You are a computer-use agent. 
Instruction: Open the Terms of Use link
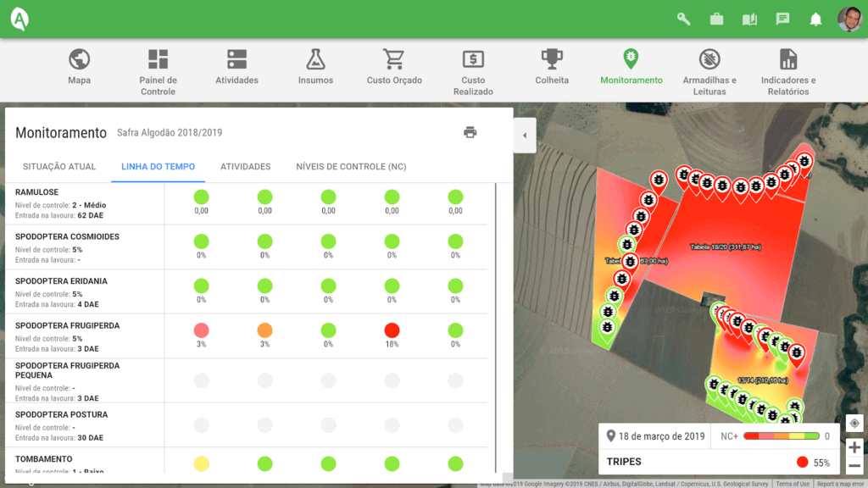pyautogui.click(x=793, y=483)
